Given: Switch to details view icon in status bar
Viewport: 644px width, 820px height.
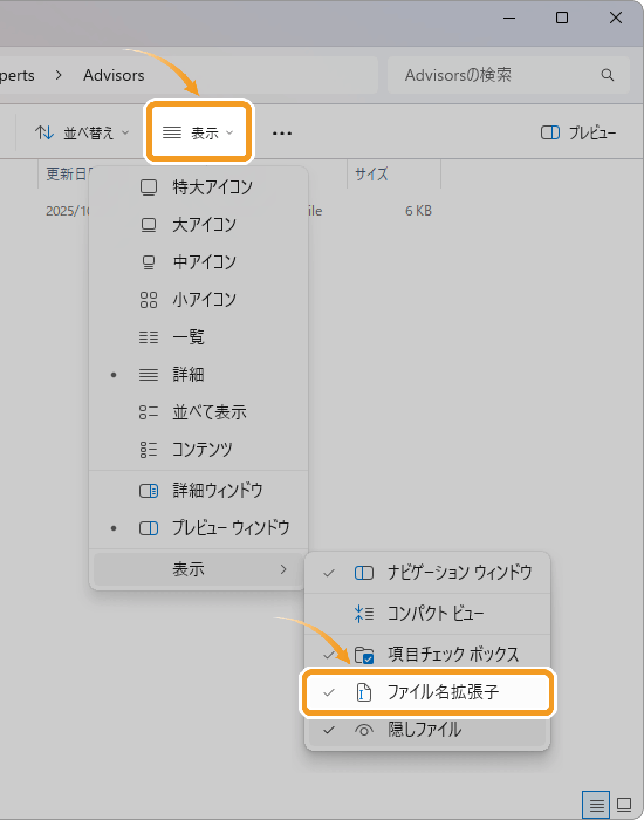Looking at the screenshot, I should (x=596, y=805).
